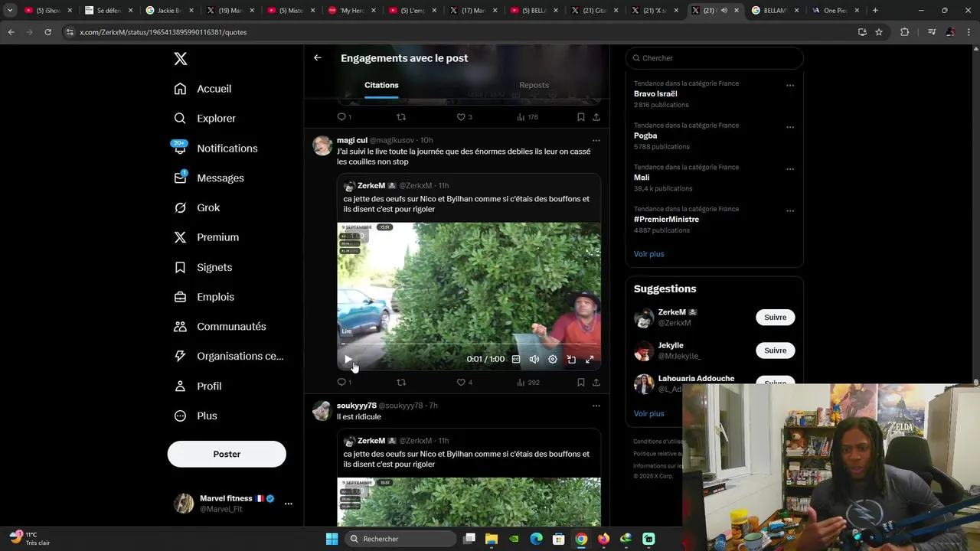Switch to the Citations tab
This screenshot has height=551, width=980.
point(381,85)
